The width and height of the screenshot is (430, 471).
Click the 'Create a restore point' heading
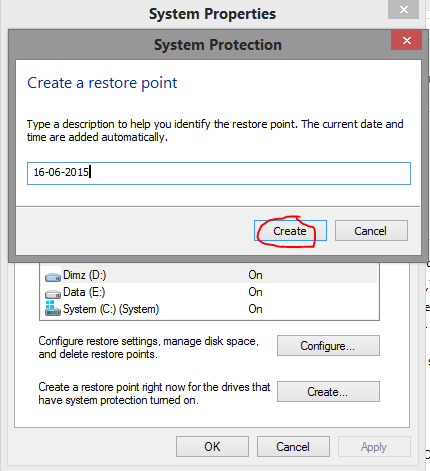pyautogui.click(x=102, y=83)
